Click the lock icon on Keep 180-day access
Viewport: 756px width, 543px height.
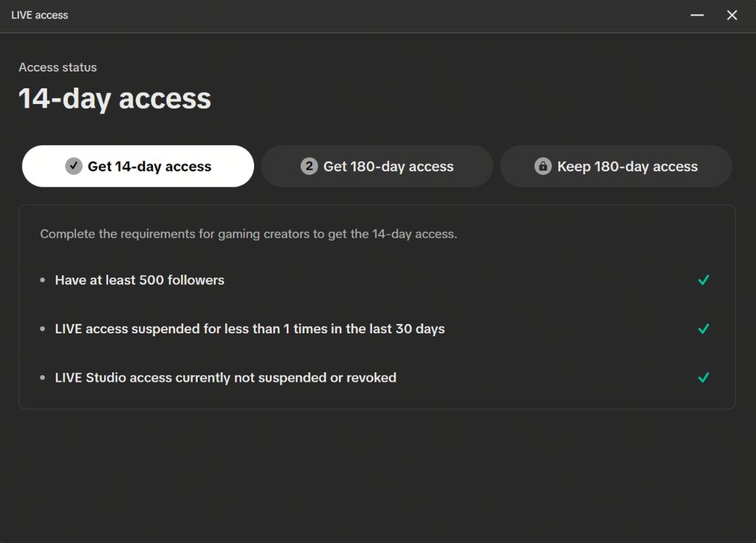point(543,166)
